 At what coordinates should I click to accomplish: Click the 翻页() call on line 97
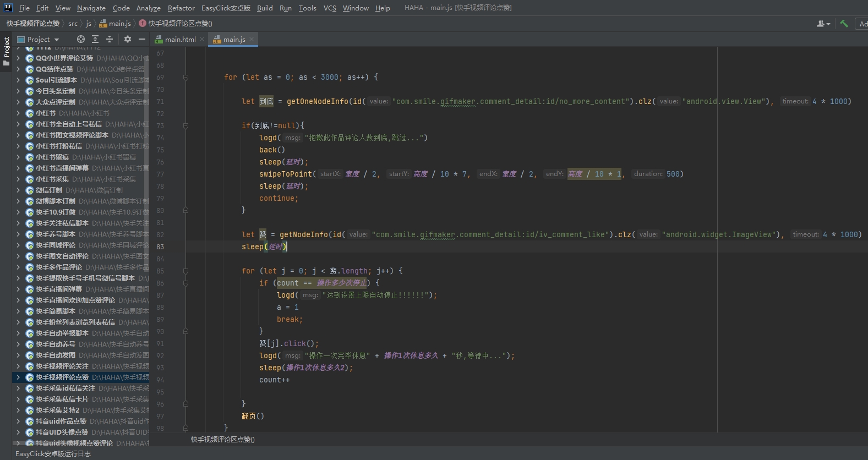[x=253, y=416]
